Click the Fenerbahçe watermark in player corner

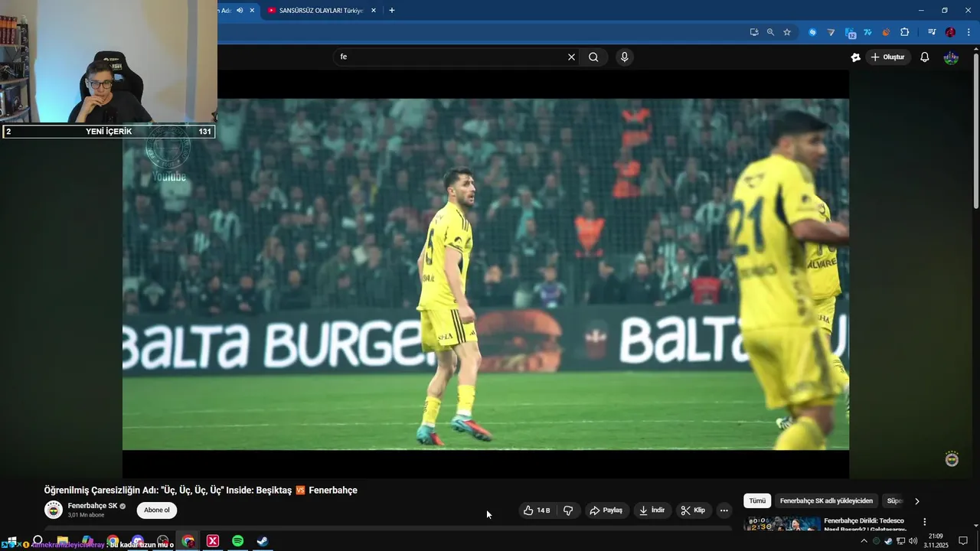(x=952, y=459)
